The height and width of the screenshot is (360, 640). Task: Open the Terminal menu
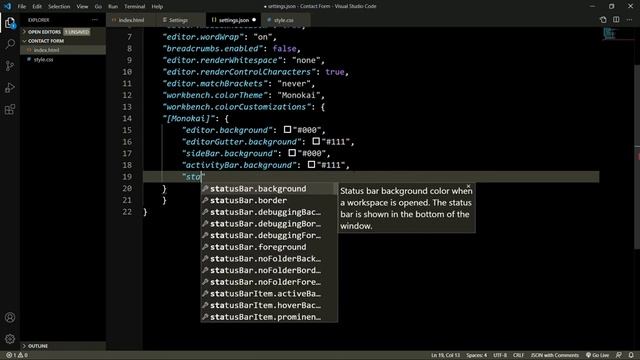(134, 7)
